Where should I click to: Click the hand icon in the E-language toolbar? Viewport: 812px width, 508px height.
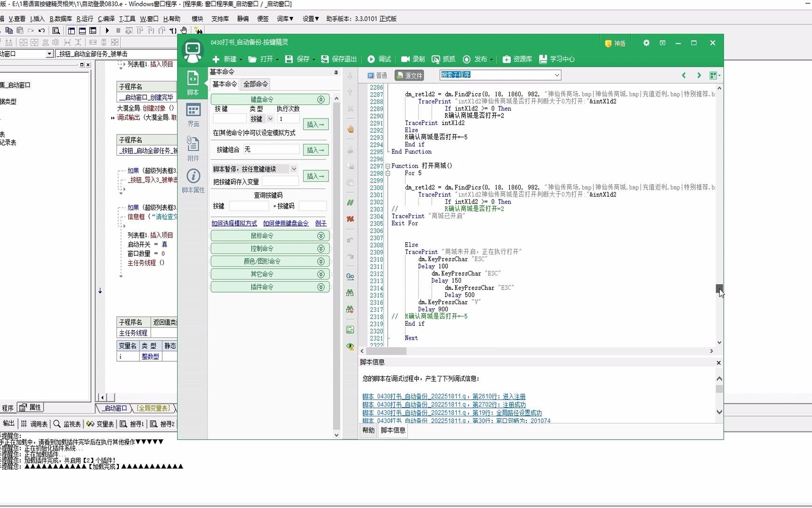(184, 31)
